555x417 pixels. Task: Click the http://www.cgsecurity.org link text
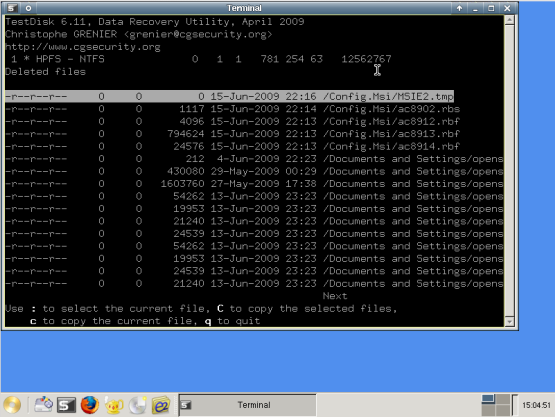tap(83, 47)
